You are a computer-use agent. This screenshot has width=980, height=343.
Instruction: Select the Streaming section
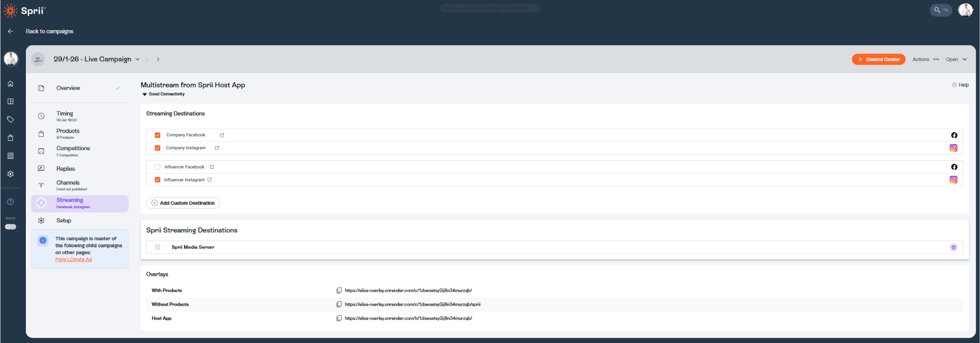79,203
